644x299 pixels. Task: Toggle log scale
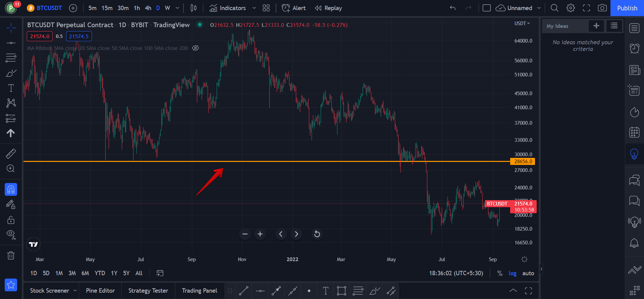[x=512, y=273]
